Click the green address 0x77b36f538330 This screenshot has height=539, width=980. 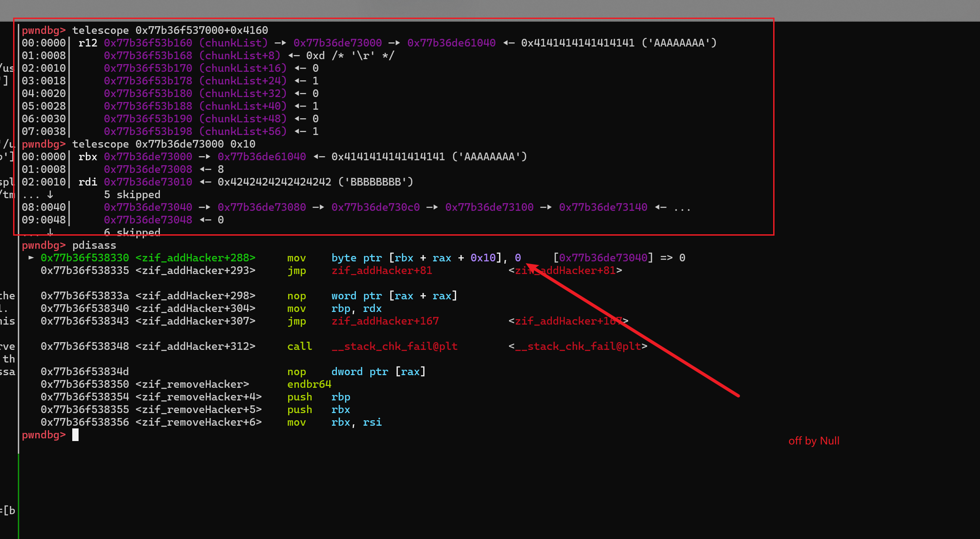tap(84, 258)
